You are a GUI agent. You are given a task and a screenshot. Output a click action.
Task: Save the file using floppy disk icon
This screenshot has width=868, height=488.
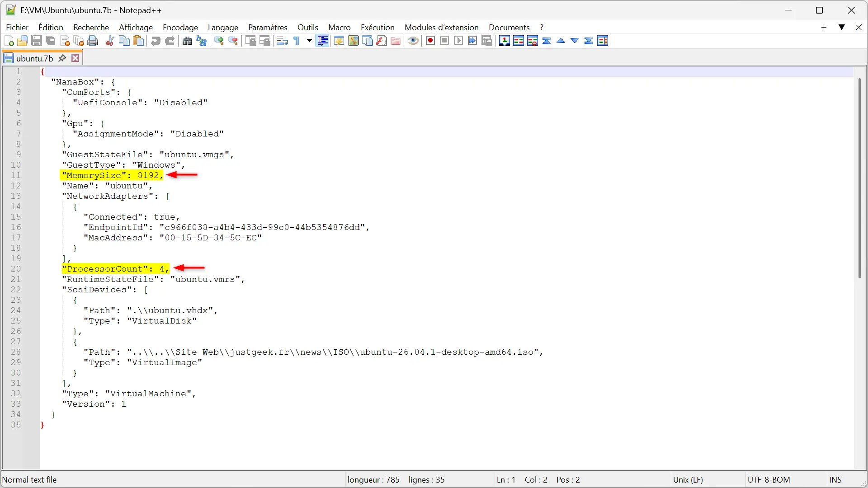click(x=37, y=41)
